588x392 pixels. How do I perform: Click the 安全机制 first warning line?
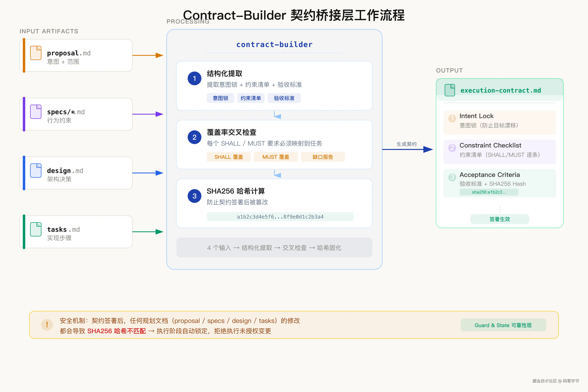180,321
